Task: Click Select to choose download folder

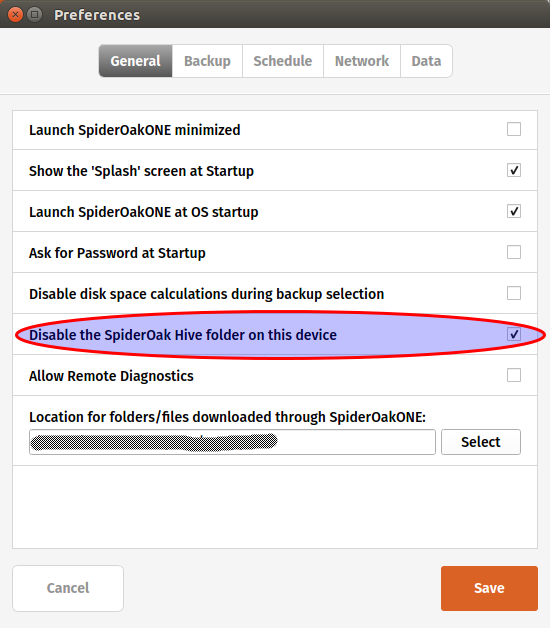Action: (x=481, y=442)
